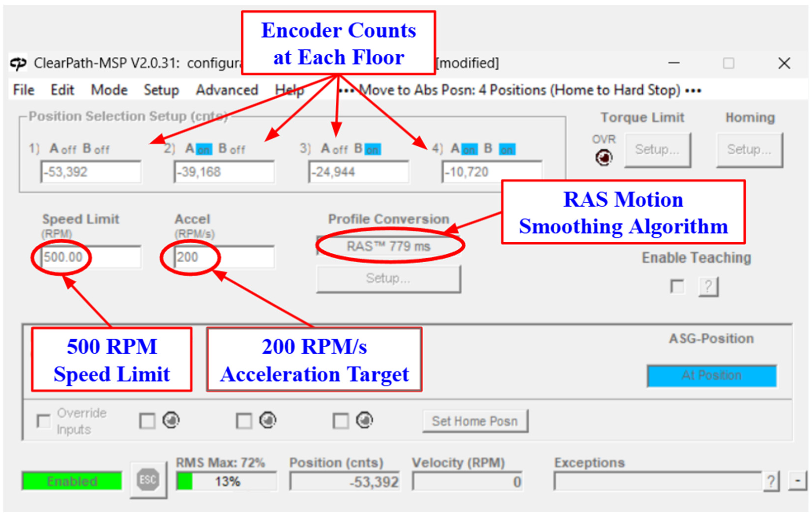The image size is (812, 517).
Task: Click position 4 field showing -10,720
Action: click(x=492, y=172)
